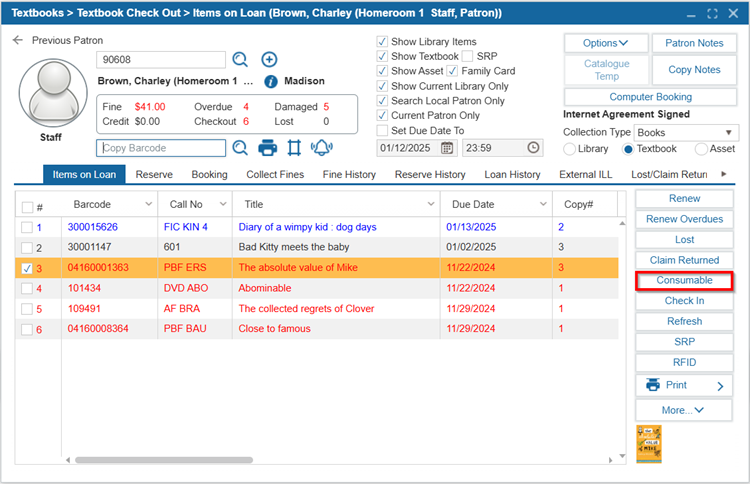Open the Loan History tab
Viewport: 750px width, 484px height.
[512, 175]
